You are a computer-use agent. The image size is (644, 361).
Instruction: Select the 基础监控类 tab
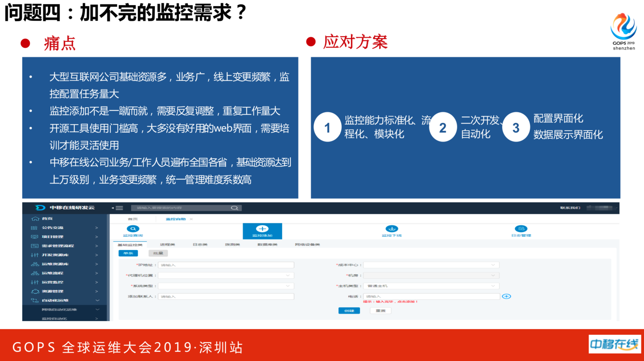coord(130,245)
